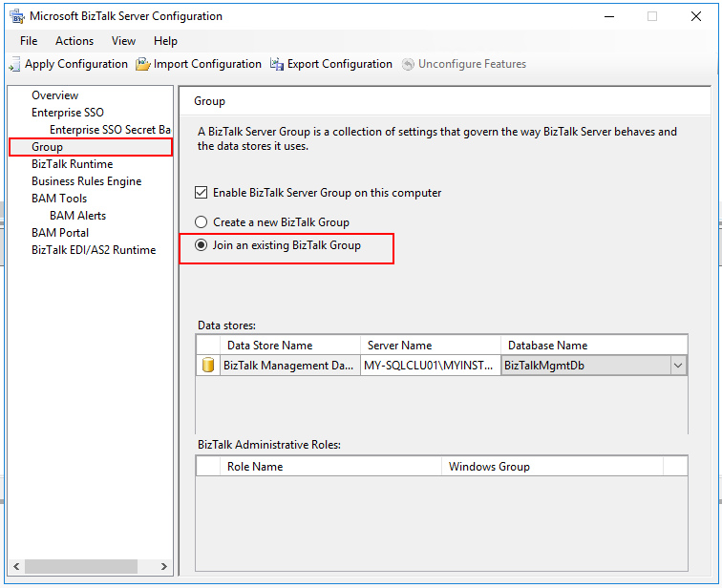Select BAM Tools in the tree
The width and height of the screenshot is (722, 588).
(59, 199)
